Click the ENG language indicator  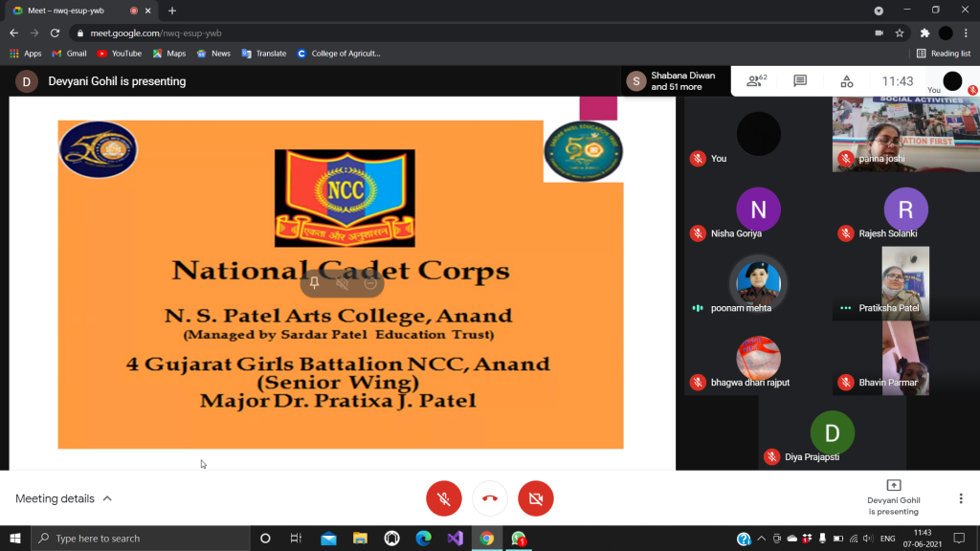coord(887,539)
